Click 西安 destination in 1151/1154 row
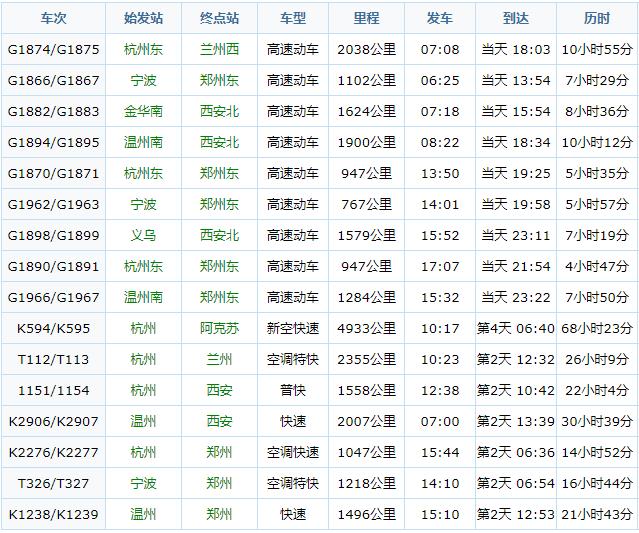 click(219, 390)
